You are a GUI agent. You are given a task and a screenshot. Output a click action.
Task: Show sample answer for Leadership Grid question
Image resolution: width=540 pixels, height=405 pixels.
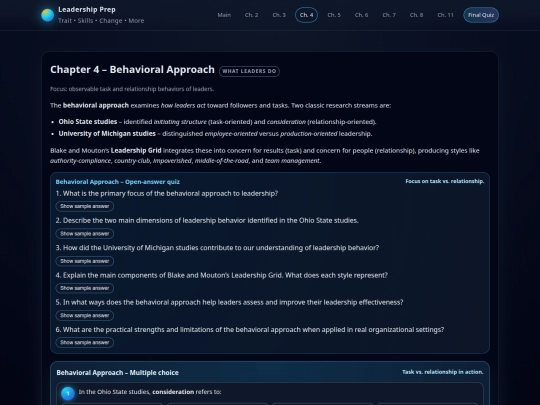(85, 288)
